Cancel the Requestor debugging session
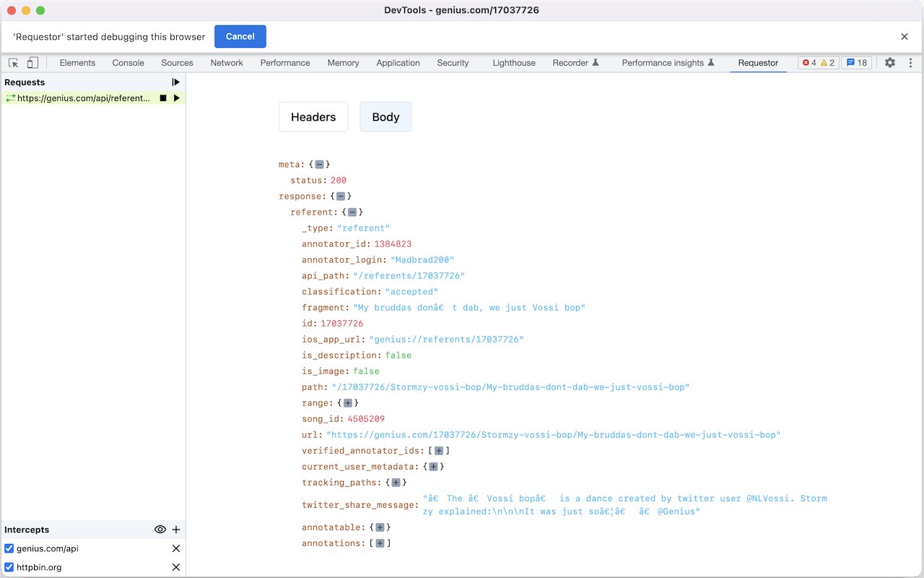The image size is (924, 578). 240,37
